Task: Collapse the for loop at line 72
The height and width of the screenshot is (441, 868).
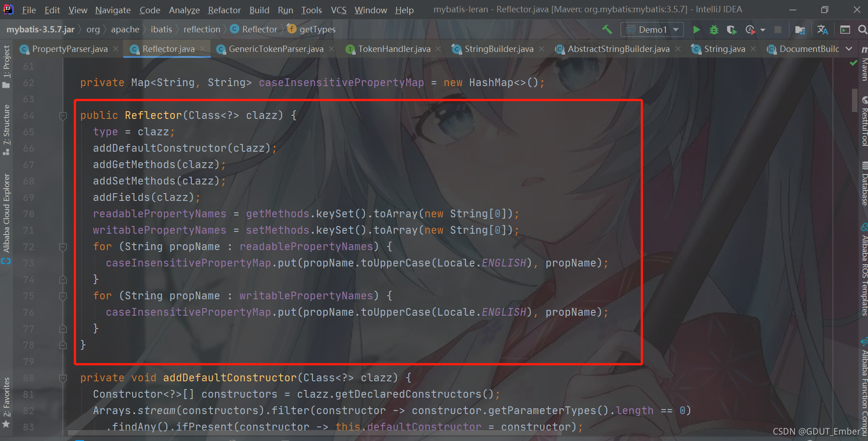Action: pos(63,247)
